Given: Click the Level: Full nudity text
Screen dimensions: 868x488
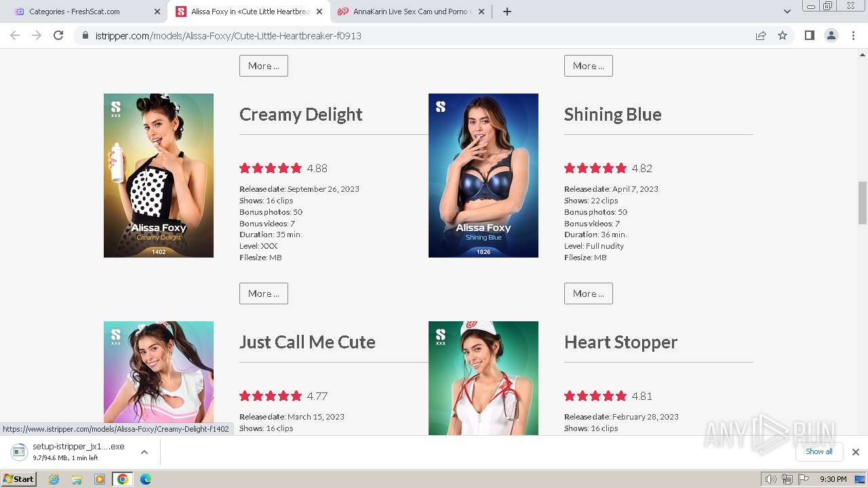Looking at the screenshot, I should point(594,246).
